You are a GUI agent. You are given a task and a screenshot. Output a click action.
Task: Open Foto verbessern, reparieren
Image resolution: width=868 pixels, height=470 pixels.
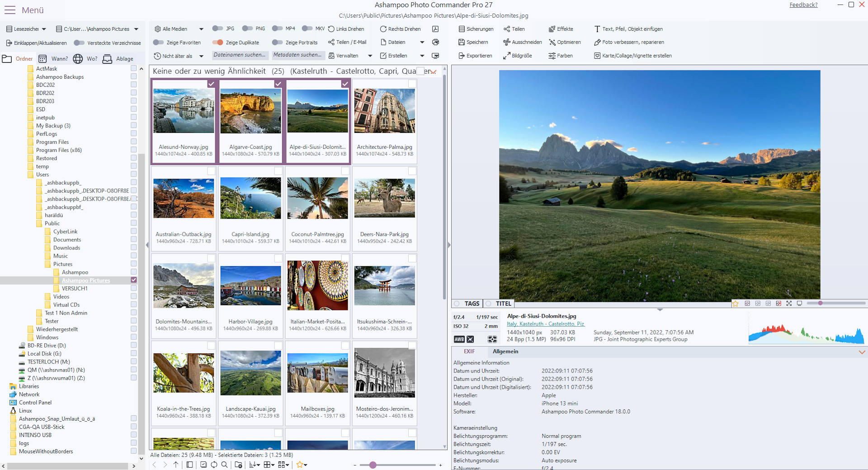pos(629,42)
